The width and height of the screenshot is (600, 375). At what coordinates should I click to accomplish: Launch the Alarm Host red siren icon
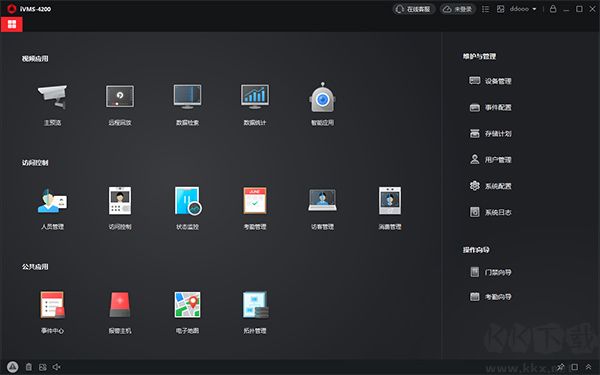(x=120, y=305)
